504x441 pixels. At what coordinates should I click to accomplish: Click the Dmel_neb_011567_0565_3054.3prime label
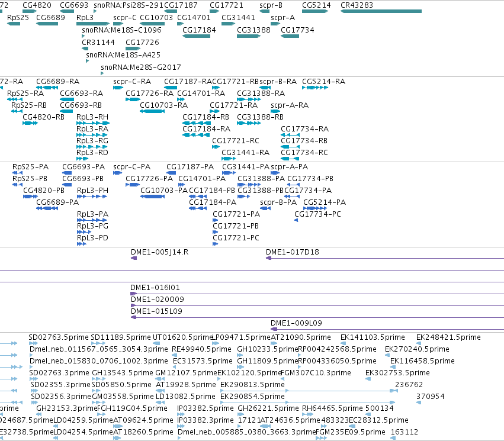(99, 349)
